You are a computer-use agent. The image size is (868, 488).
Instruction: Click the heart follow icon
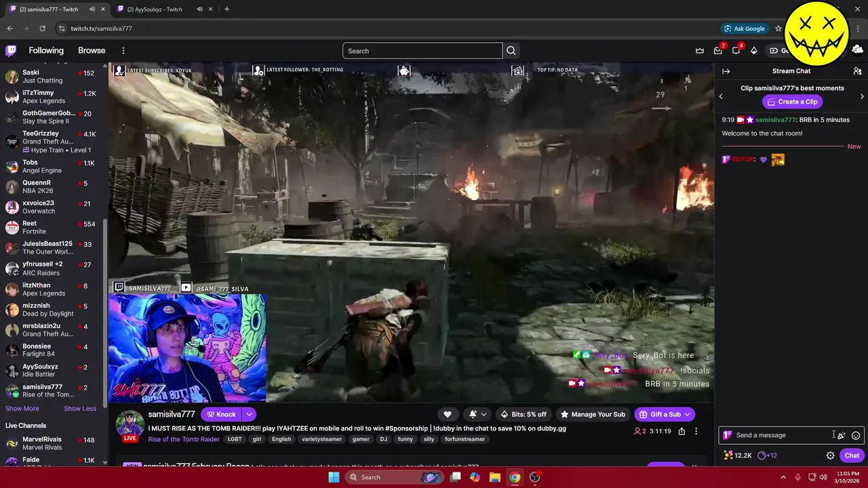click(448, 414)
